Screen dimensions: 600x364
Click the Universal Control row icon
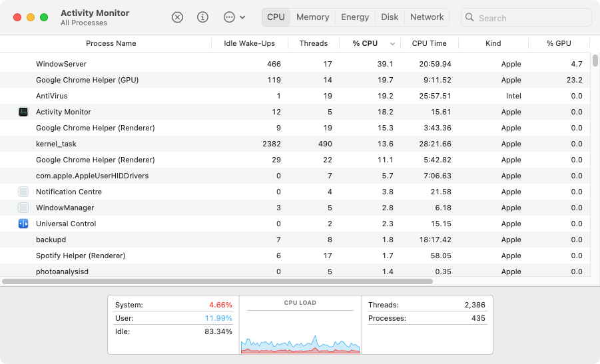coord(23,224)
